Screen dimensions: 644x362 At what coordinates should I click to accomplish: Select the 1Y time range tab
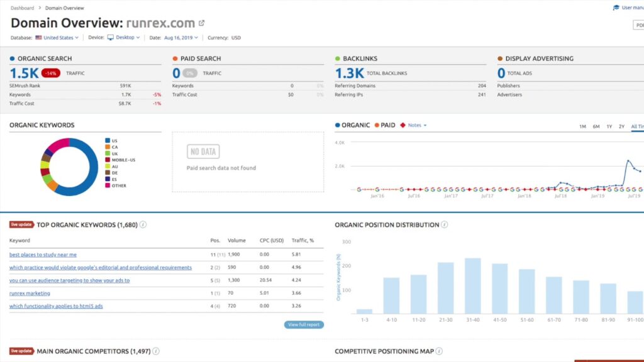tap(609, 126)
